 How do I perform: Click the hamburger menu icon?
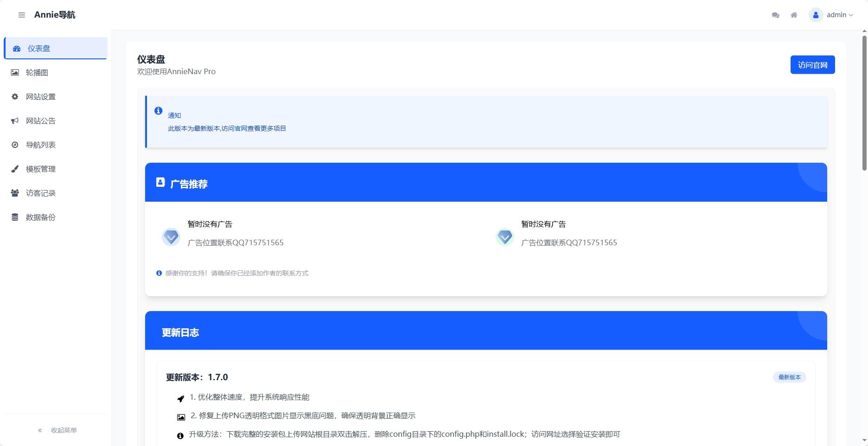(x=21, y=15)
